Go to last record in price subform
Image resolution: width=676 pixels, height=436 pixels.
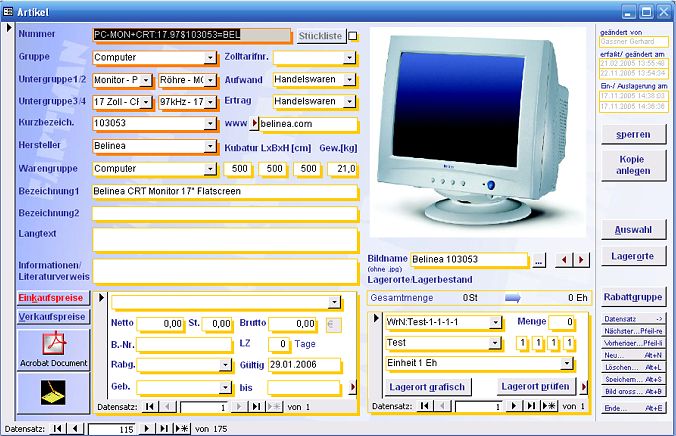point(256,406)
